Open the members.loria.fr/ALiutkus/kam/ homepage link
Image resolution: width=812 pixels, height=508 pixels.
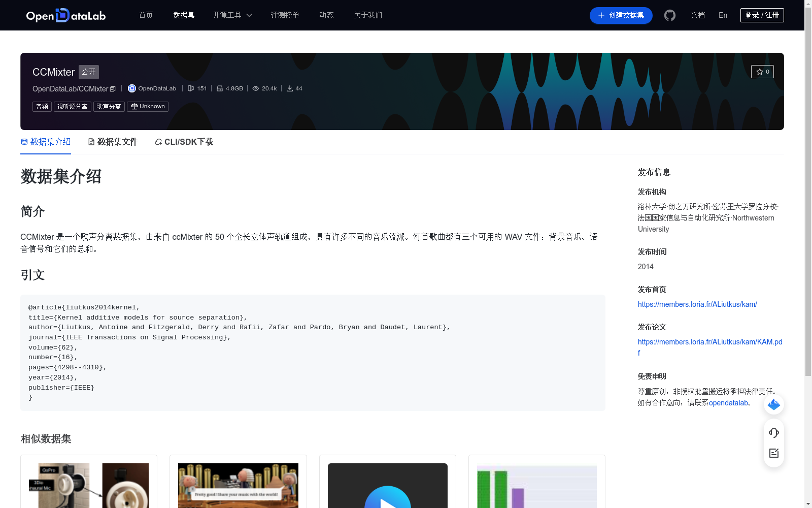coord(697,304)
